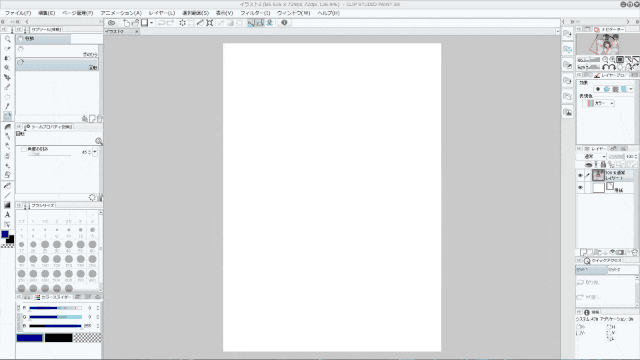Open the レイヤー(L) menu
The image size is (640, 360).
point(162,13)
